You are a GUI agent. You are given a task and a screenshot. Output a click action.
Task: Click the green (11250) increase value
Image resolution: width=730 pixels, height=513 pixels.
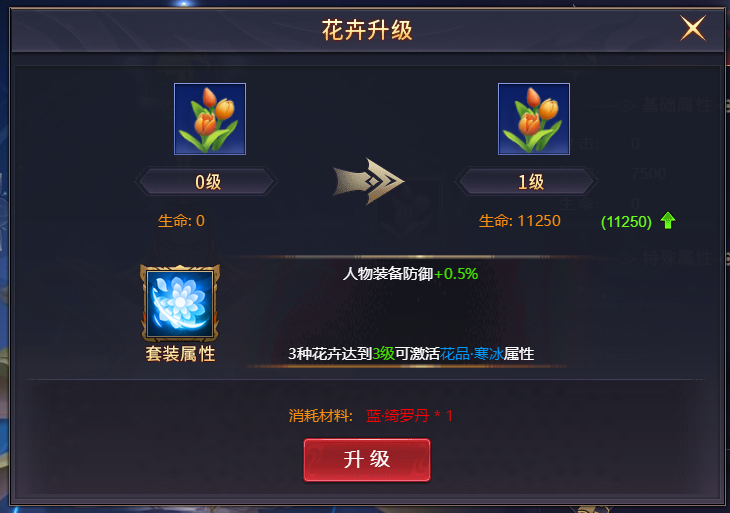click(626, 222)
